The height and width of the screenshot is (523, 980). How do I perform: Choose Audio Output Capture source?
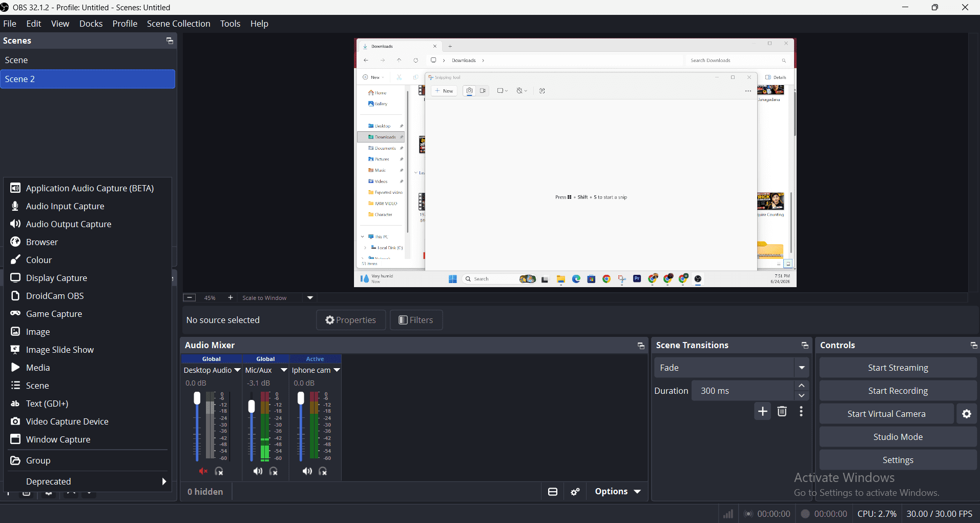coord(88,224)
